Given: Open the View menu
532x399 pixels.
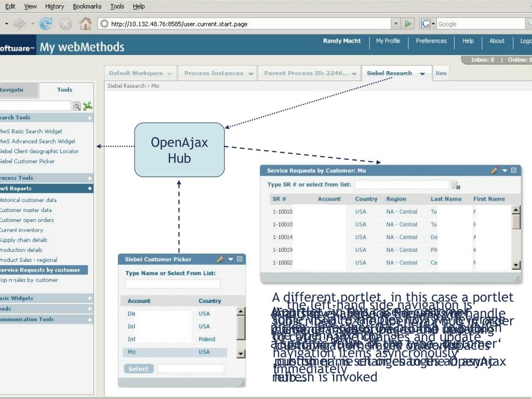Looking at the screenshot, I should (30, 6).
